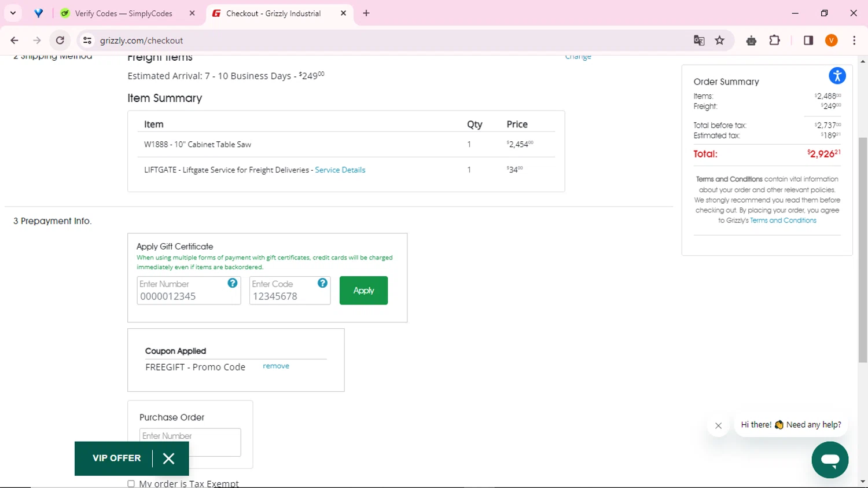Screen dimensions: 868x488
Task: Click FREEGIFT - Promo Code text
Action: coord(196,367)
